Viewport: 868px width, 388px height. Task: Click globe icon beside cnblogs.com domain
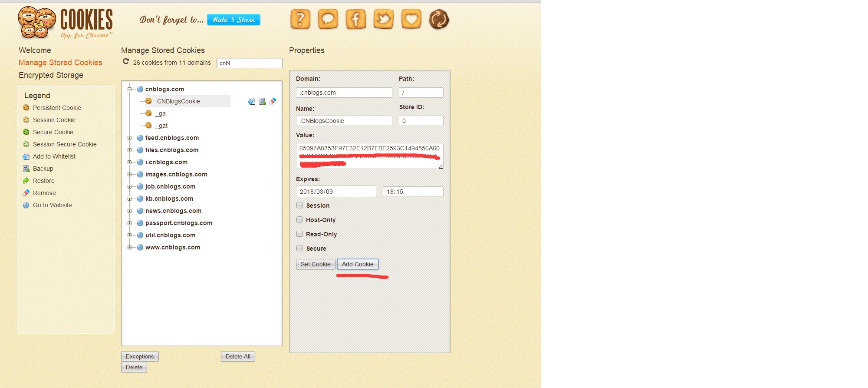140,89
